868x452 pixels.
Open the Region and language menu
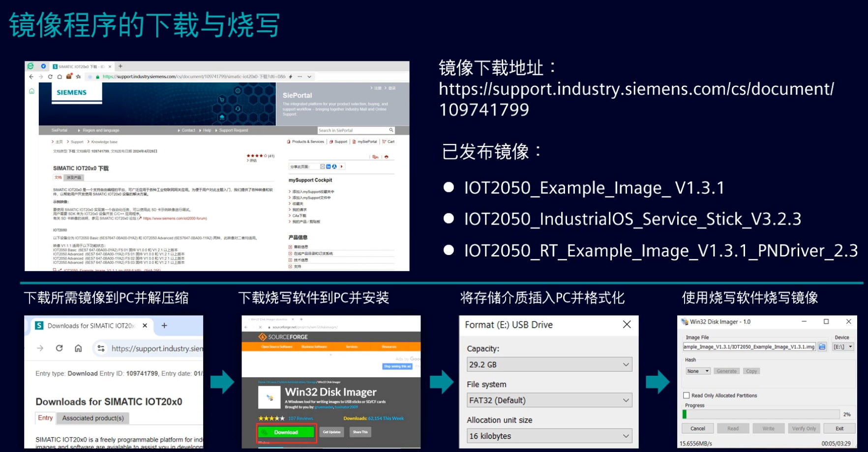[101, 130]
